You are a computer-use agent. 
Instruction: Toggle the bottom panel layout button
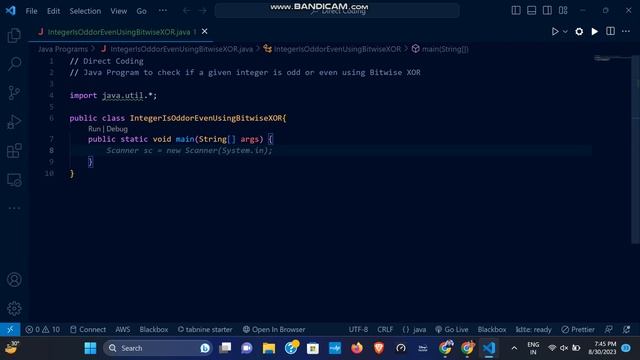click(531, 11)
